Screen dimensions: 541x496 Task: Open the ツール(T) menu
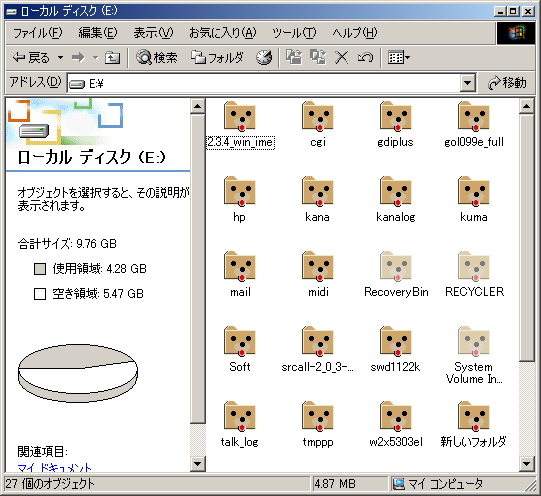point(294,33)
